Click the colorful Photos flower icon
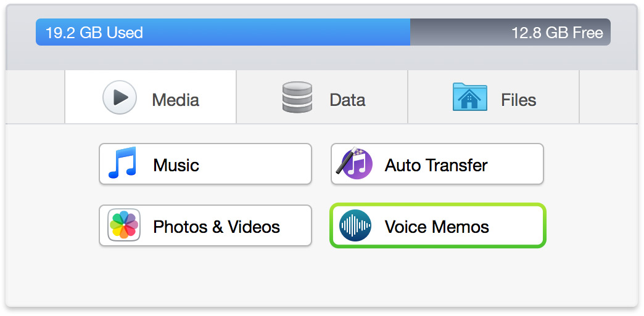 (x=123, y=225)
